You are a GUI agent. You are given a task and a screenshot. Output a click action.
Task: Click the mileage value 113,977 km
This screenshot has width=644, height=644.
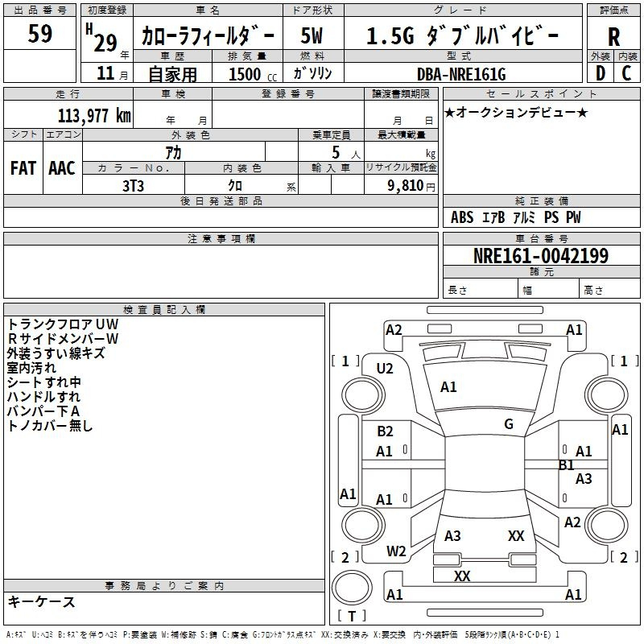(x=94, y=115)
